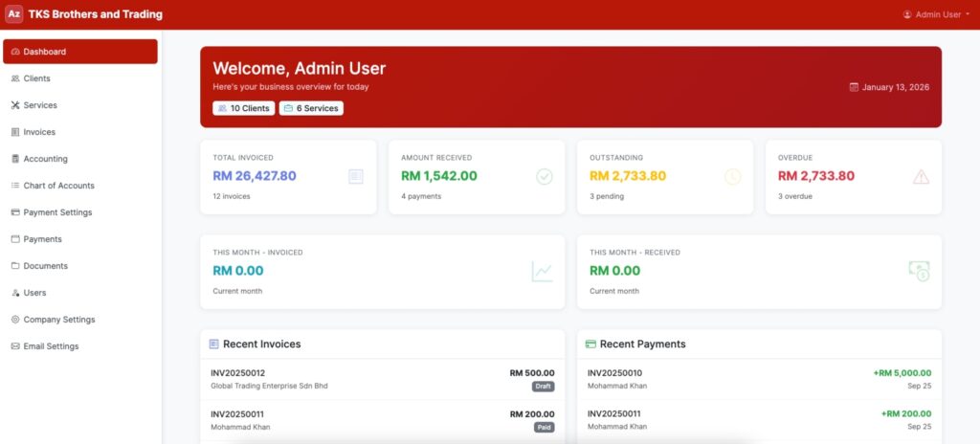The height and width of the screenshot is (444, 980).
Task: Select the Invoices sidebar item
Action: (39, 132)
